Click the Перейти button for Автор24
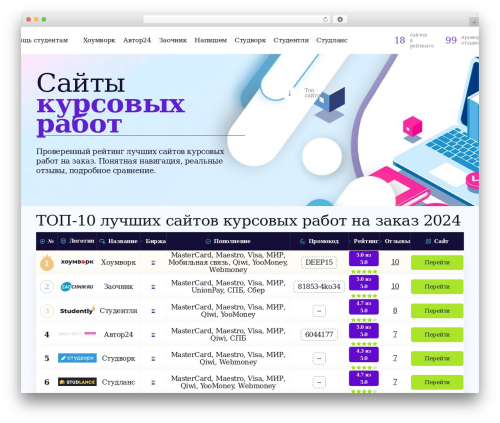The width and height of the screenshot is (500, 423). pos(437,335)
